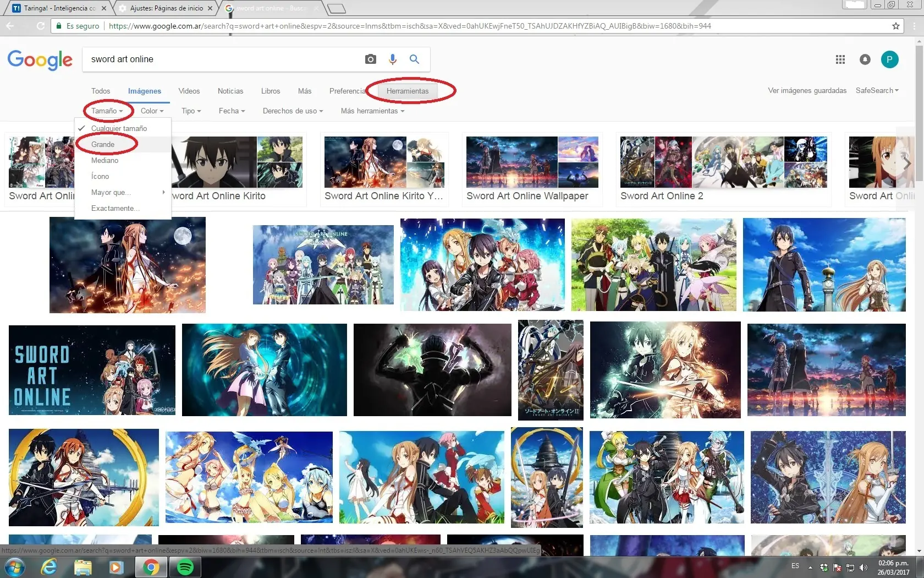Open Ver imágenes guardadas link
This screenshot has width=924, height=578.
point(807,90)
